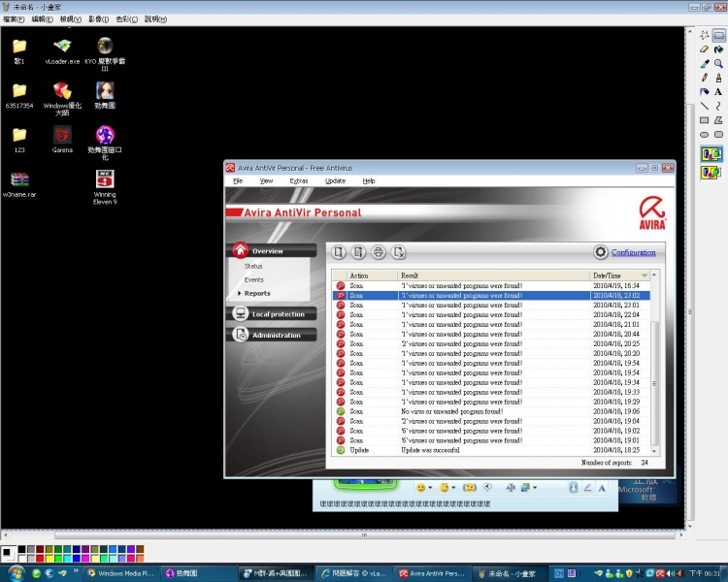Open the 影像(I) menu in Paint
Image resolution: width=728 pixels, height=582 pixels.
(x=98, y=19)
